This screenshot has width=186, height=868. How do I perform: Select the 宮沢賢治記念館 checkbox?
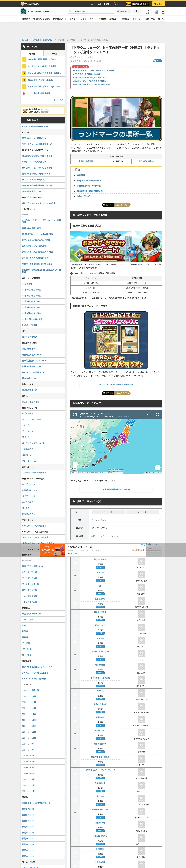click(x=75, y=616)
